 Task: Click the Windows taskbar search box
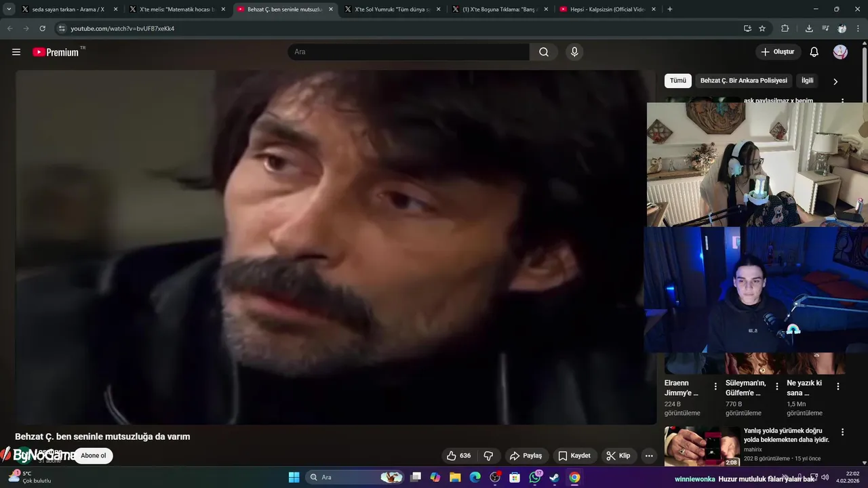coord(355,477)
